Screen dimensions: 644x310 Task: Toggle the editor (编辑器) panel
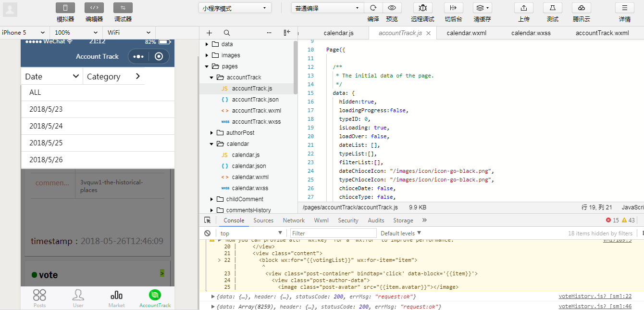coord(94,8)
